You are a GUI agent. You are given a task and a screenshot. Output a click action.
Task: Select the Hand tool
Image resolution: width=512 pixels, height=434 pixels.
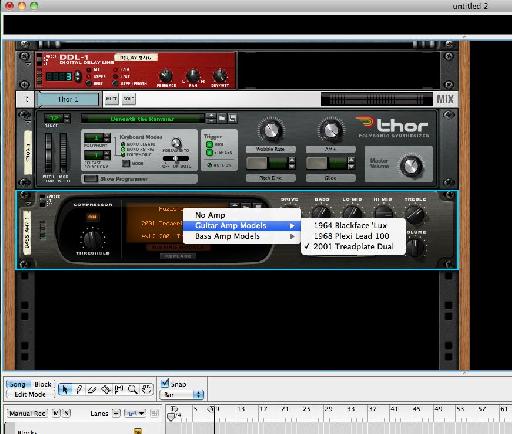(146, 389)
